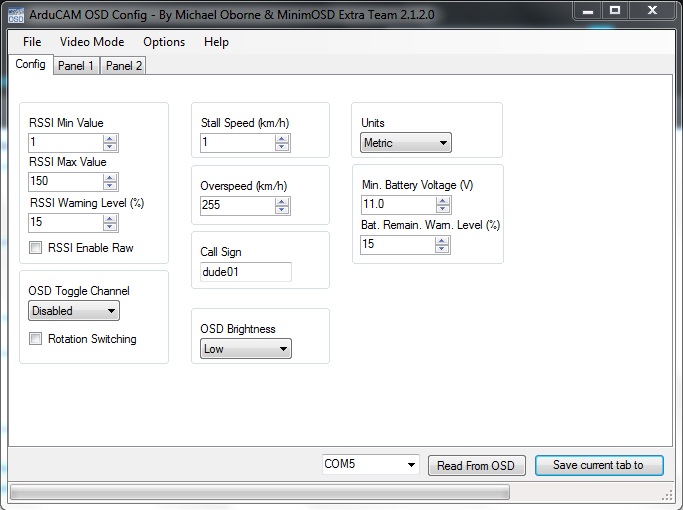Click the window resize grip at bottom corner
The width and height of the screenshot is (683, 510).
pos(667,495)
